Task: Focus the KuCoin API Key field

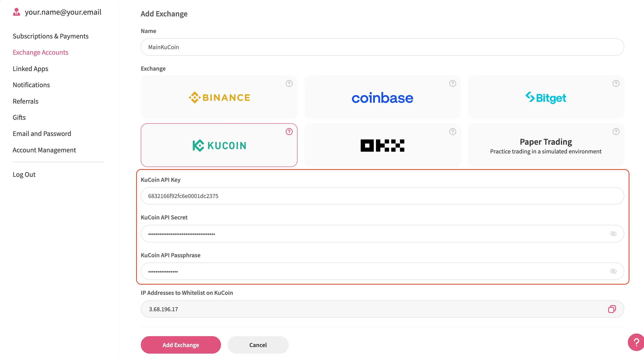Action: 382,196
